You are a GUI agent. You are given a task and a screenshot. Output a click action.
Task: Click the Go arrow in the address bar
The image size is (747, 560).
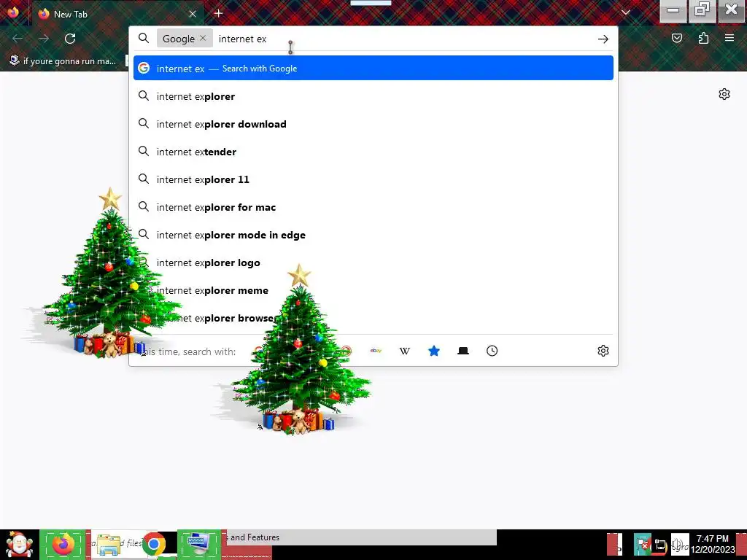pyautogui.click(x=603, y=39)
